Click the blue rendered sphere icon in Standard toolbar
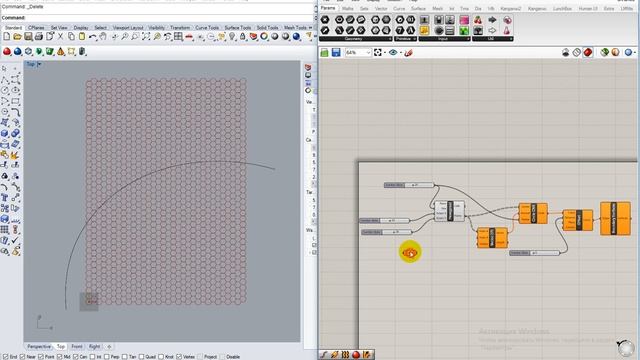Viewport: 640px width, 360px height. [x=296, y=37]
